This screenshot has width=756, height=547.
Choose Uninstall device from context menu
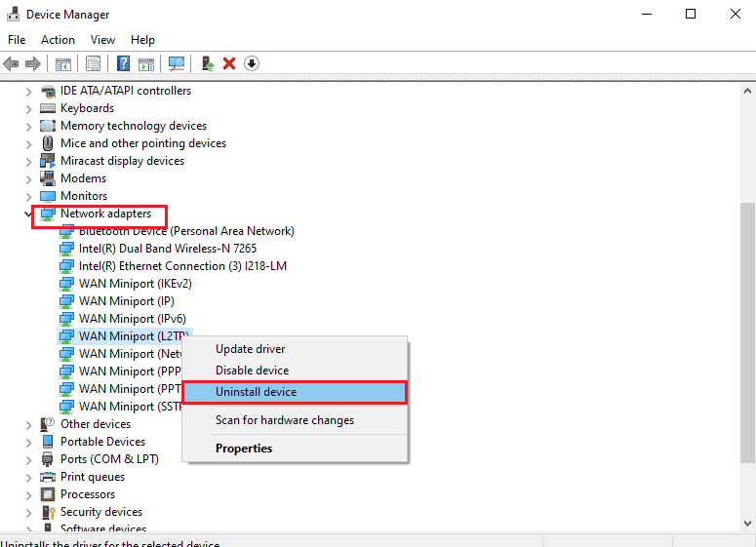[295, 392]
